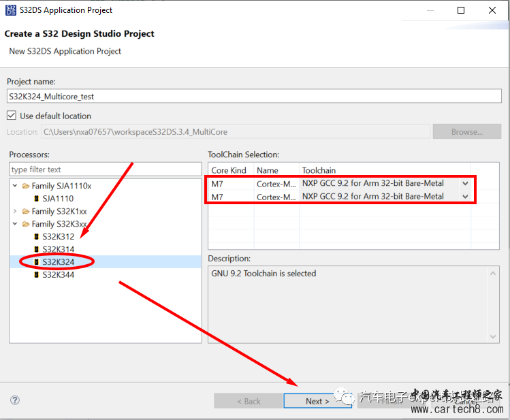The image size is (510, 420).
Task: Click the Next button
Action: pyautogui.click(x=317, y=401)
